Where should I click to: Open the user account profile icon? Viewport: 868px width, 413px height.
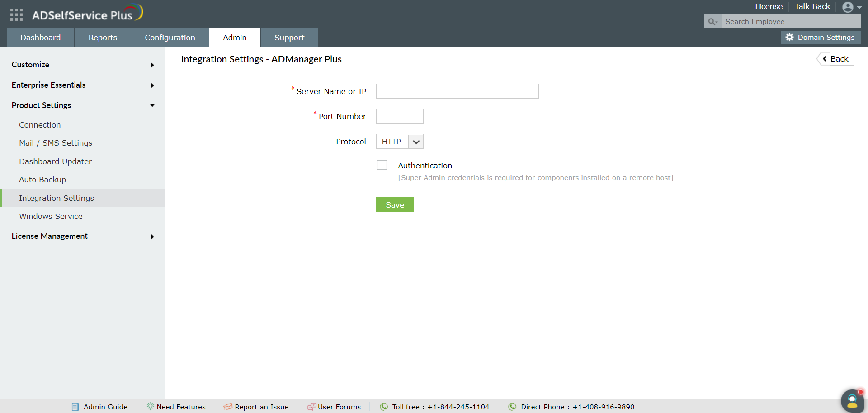click(x=849, y=7)
